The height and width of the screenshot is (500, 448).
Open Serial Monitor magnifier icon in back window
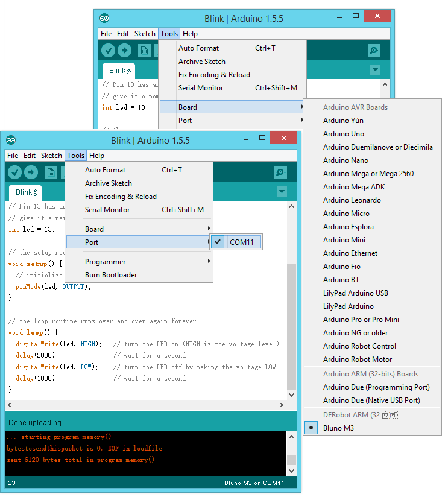tap(374, 51)
